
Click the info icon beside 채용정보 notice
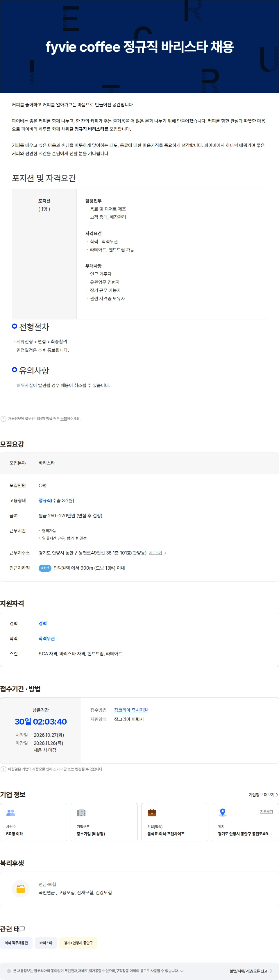pos(3,419)
